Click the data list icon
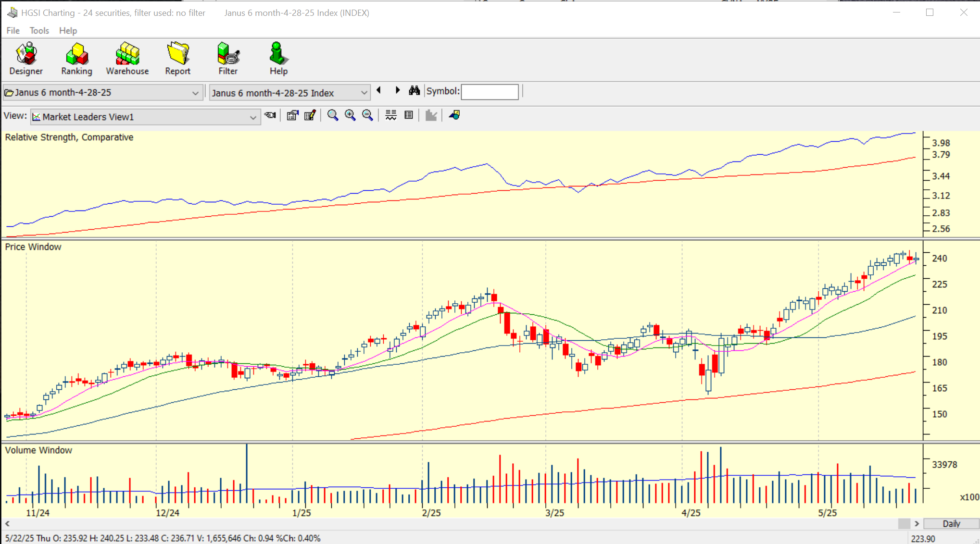980x544 pixels. (x=409, y=115)
